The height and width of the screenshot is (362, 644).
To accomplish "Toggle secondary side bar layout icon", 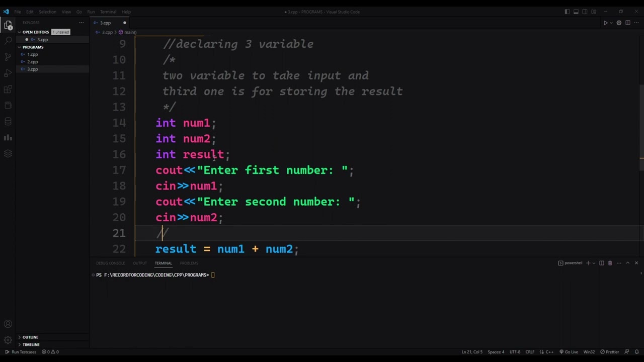I will pyautogui.click(x=585, y=12).
